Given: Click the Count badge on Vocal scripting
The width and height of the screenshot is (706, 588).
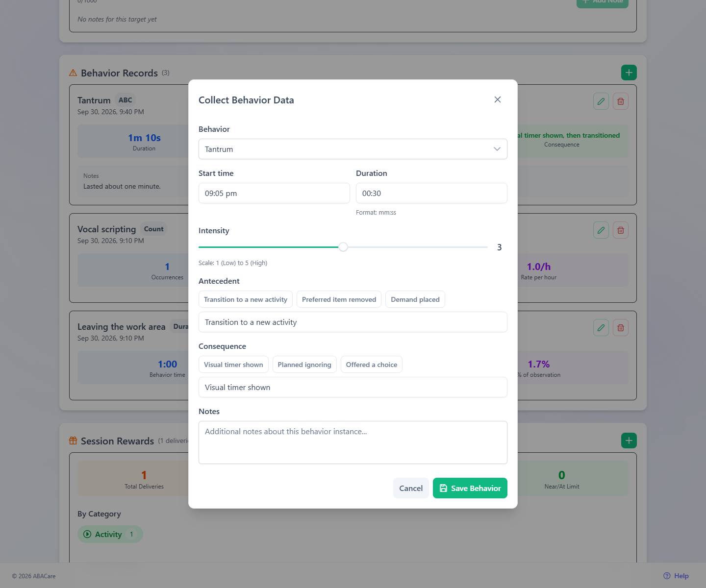Looking at the screenshot, I should pos(153,229).
